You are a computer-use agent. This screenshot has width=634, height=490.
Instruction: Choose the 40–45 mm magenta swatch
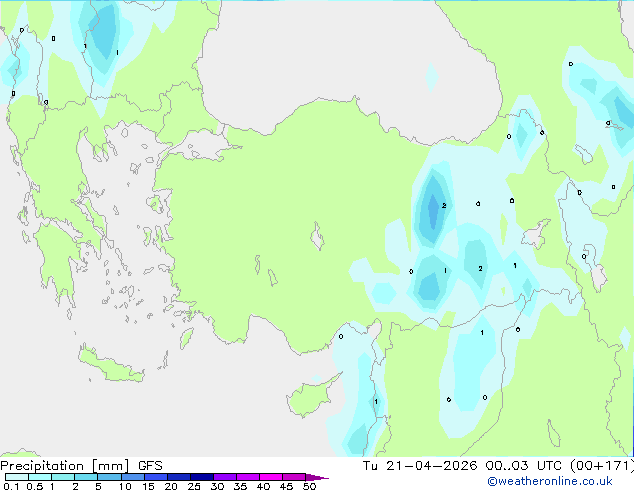tap(271, 477)
